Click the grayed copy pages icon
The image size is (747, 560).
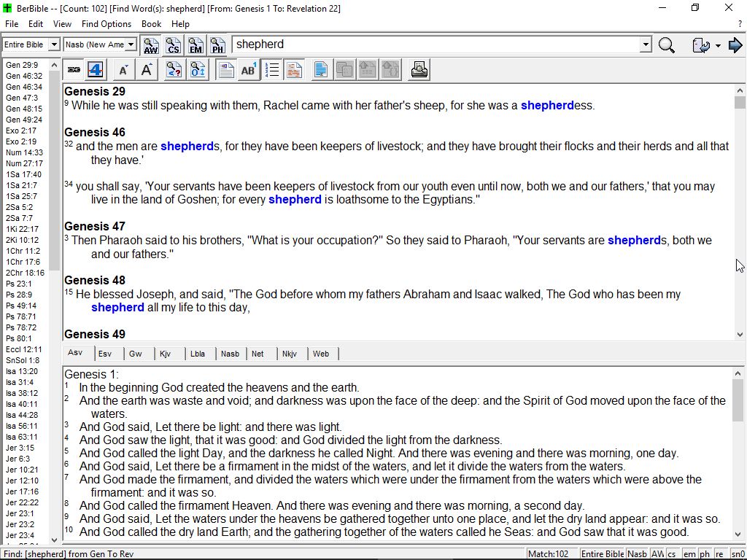tap(344, 70)
